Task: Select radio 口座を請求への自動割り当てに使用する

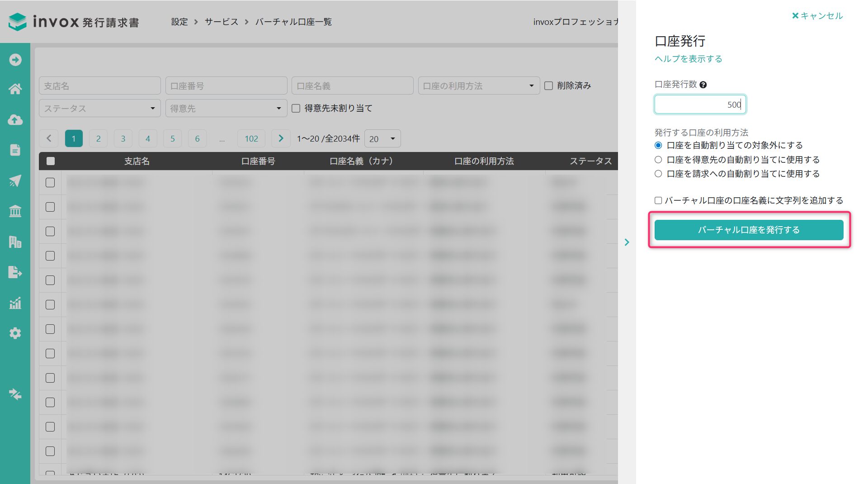Action: coord(658,174)
